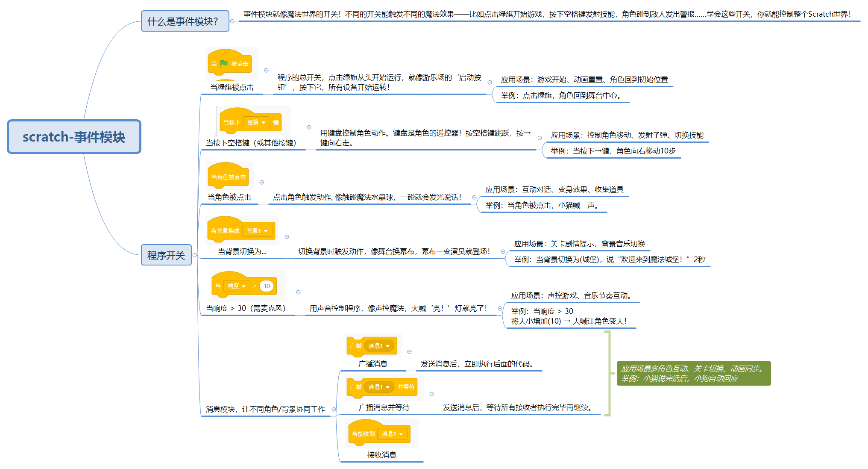Click the green flag block image

[x=230, y=64]
